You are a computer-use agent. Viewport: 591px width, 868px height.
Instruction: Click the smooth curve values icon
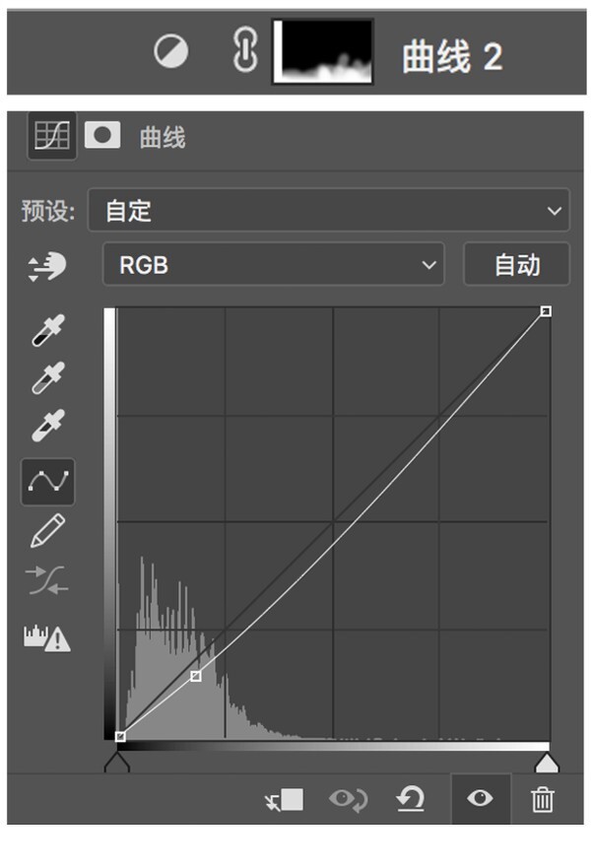pos(48,581)
